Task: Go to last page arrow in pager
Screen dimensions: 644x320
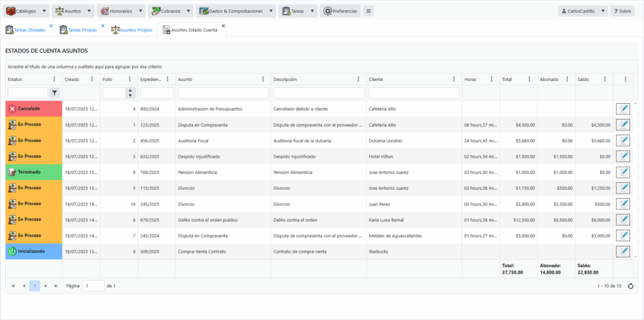Action: pos(56,286)
